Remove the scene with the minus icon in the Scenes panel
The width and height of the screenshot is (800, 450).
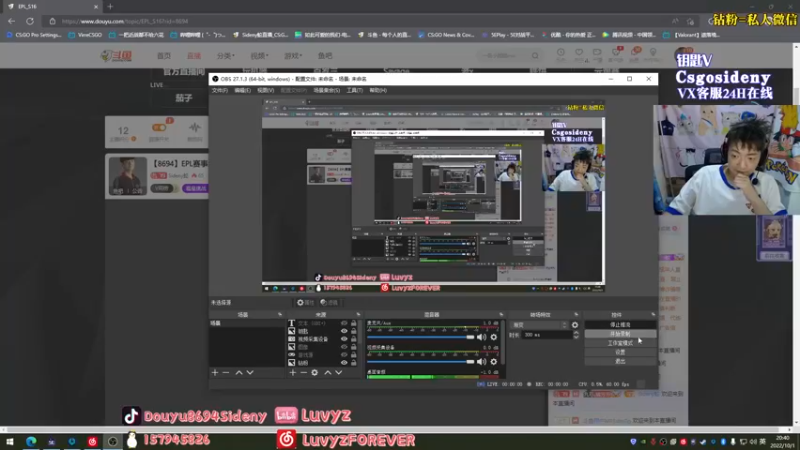tap(226, 372)
